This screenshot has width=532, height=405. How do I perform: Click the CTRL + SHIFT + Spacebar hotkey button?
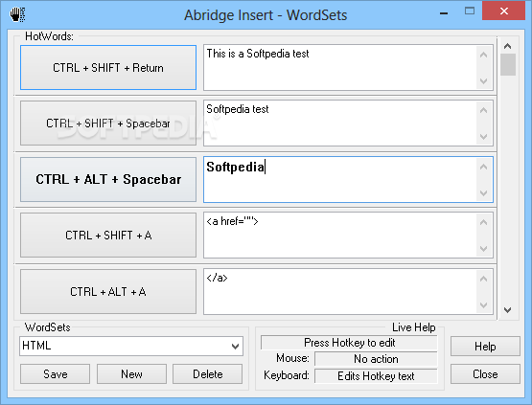(x=108, y=123)
